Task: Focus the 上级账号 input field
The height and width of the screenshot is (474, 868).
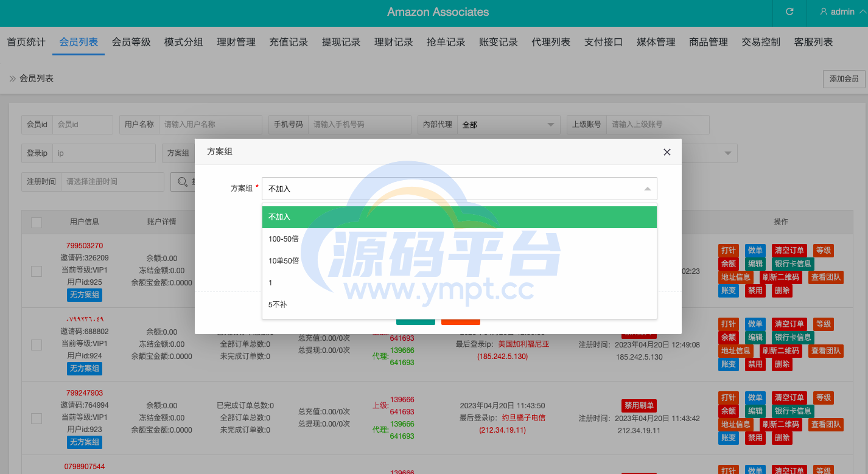Action: tap(658, 124)
